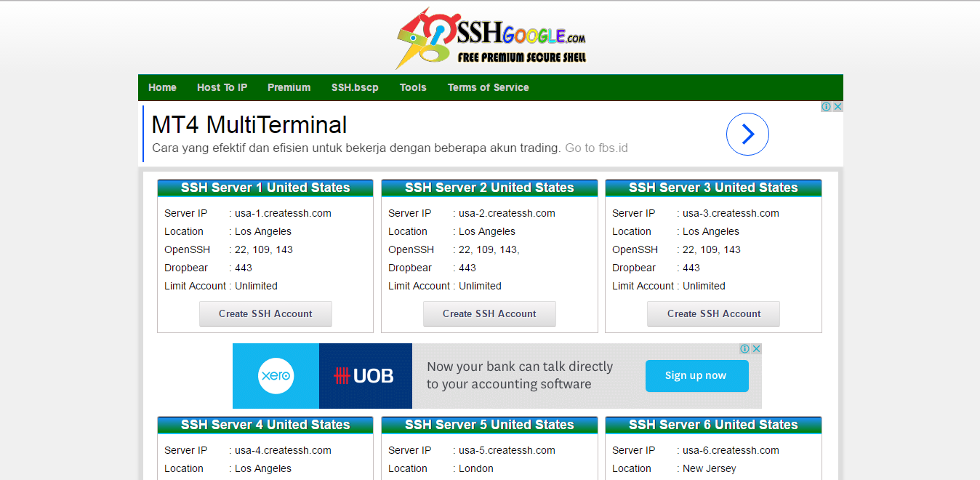Click the SSHGoogle.com logo
This screenshot has width=980, height=480.
(x=491, y=39)
